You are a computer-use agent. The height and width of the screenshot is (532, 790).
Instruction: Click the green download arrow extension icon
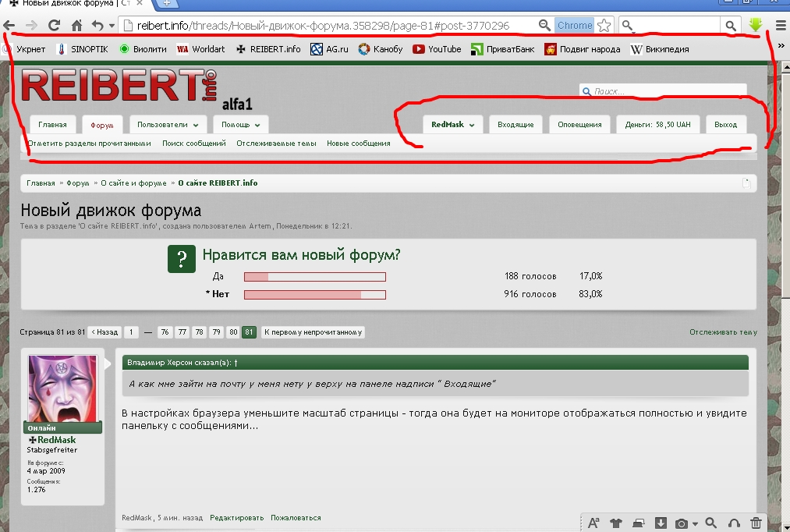[755, 25]
